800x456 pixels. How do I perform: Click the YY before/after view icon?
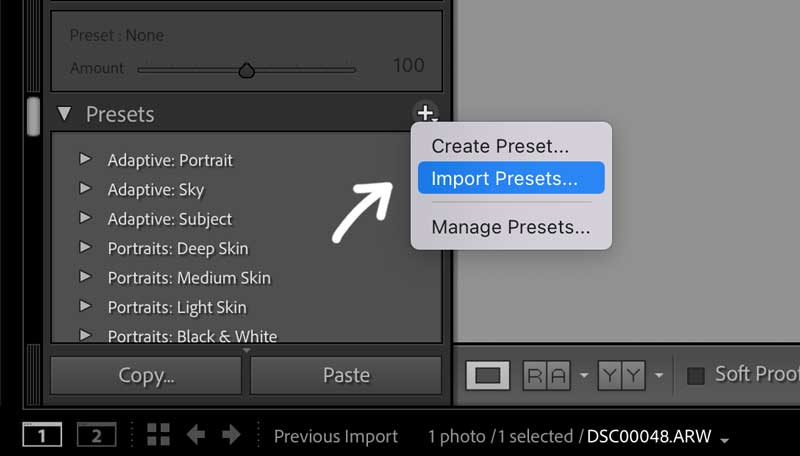(621, 376)
